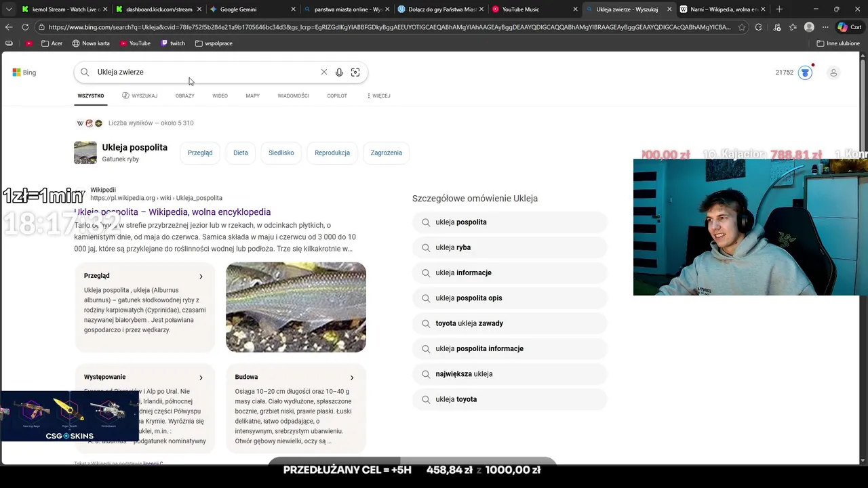
Task: Click the Ukleja pospolita fish thumbnail
Action: 85,152
